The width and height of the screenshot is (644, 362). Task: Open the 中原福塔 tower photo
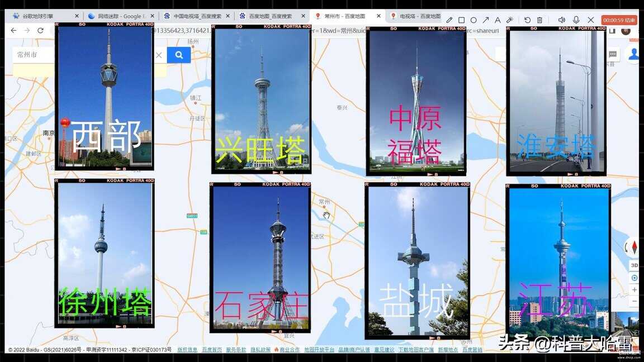coord(416,101)
